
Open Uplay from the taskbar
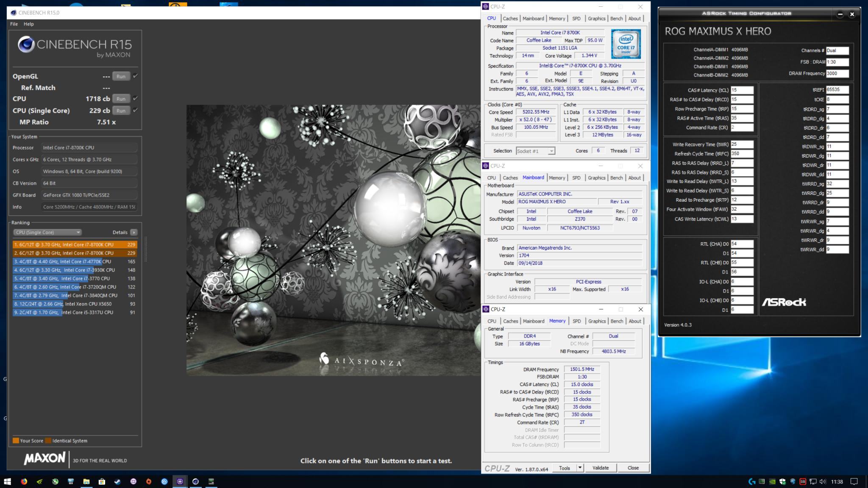[x=164, y=481]
